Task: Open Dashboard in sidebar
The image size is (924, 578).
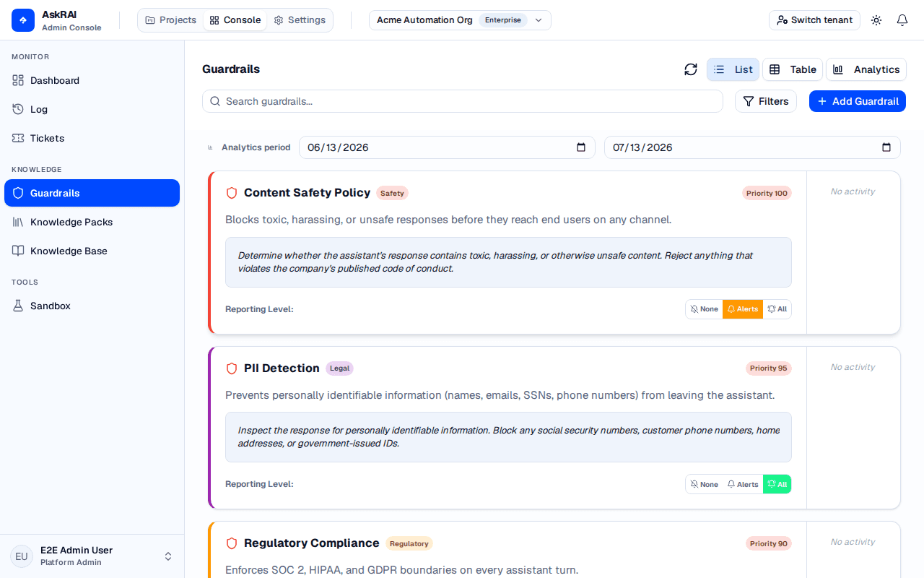Action: coord(92,80)
